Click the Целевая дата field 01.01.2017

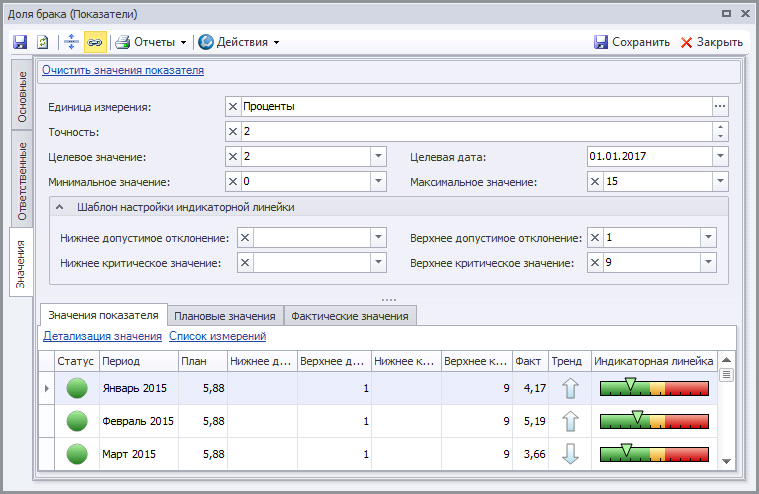coord(650,156)
